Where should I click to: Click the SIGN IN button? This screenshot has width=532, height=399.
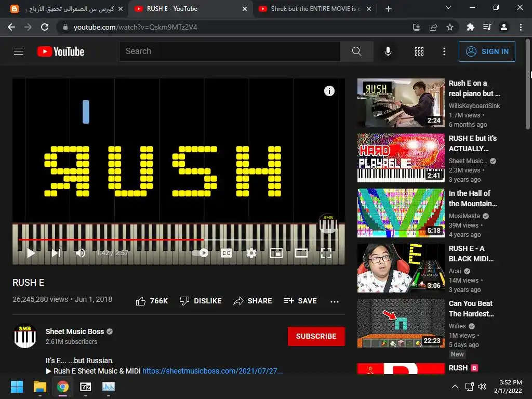[487, 51]
